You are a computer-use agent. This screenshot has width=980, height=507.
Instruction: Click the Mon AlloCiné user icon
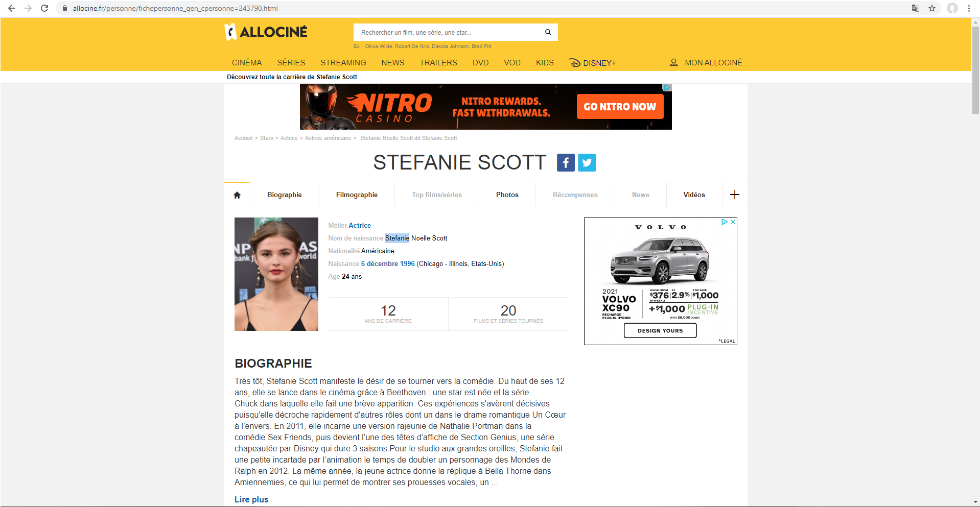coord(674,62)
